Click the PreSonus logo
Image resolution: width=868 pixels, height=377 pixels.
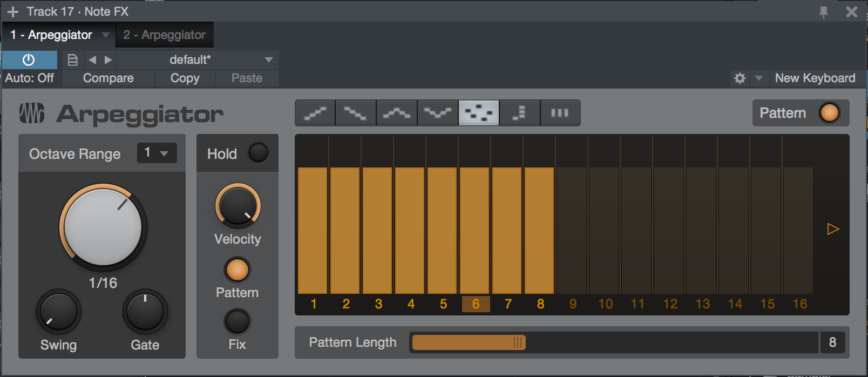32,113
